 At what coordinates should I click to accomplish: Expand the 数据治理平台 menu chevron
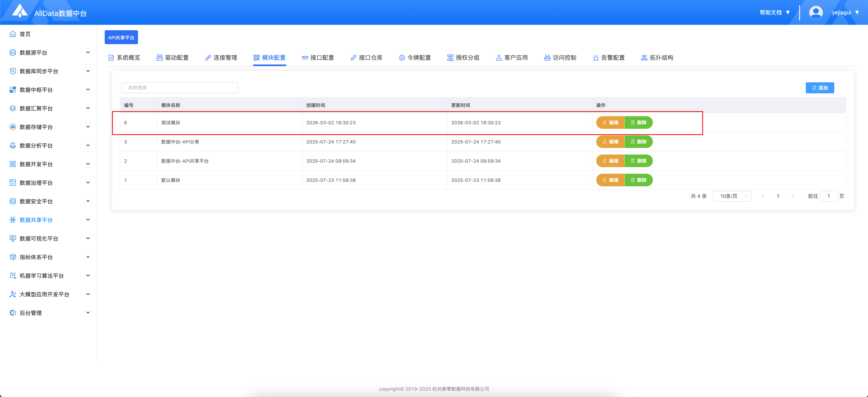pos(88,182)
